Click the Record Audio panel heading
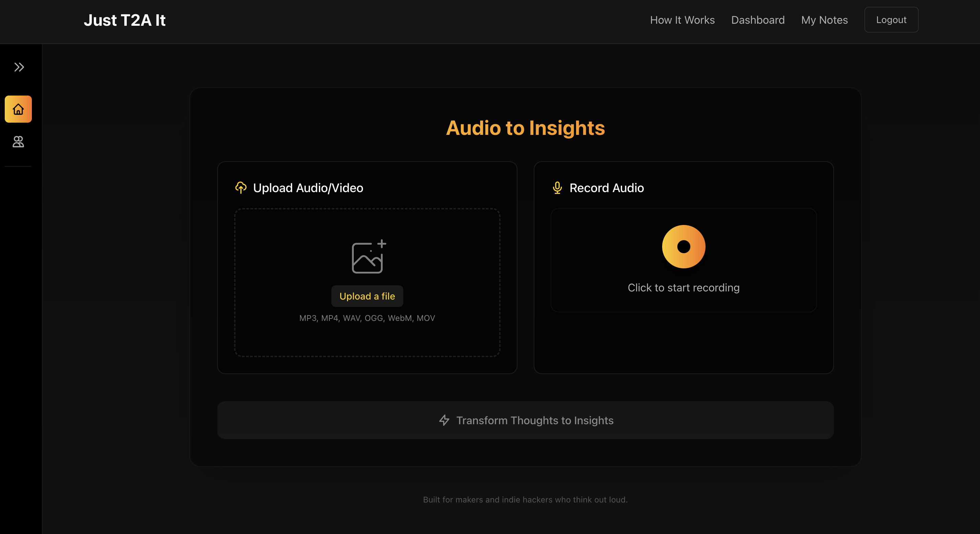Image resolution: width=980 pixels, height=534 pixels. click(607, 188)
